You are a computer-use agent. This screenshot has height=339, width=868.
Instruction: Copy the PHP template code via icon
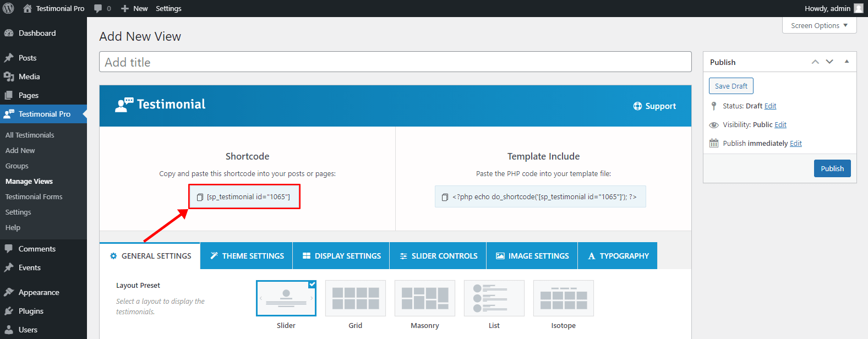click(x=445, y=197)
